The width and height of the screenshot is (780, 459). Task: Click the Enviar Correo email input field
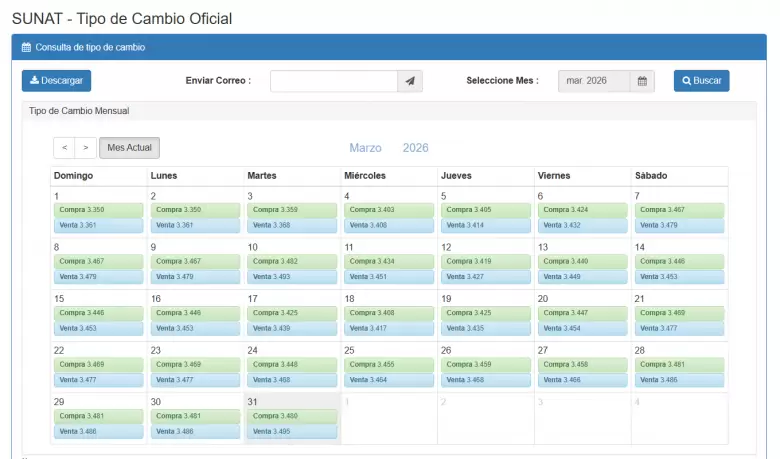[334, 81]
